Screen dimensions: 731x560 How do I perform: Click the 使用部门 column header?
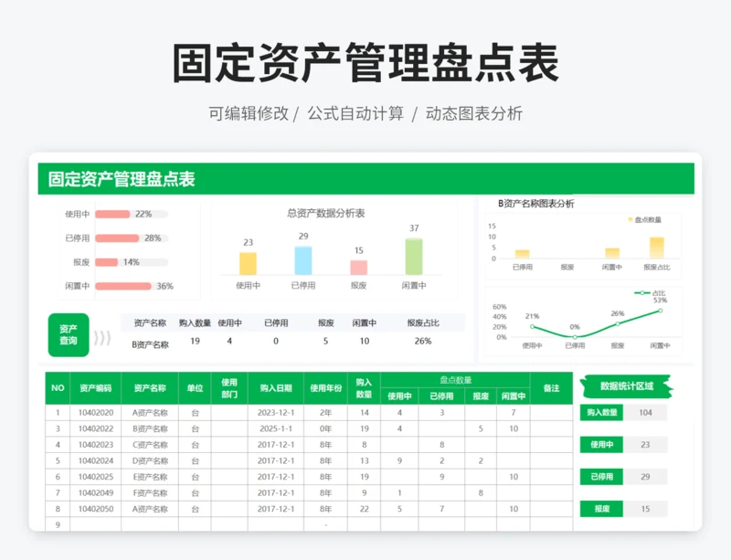pos(229,388)
